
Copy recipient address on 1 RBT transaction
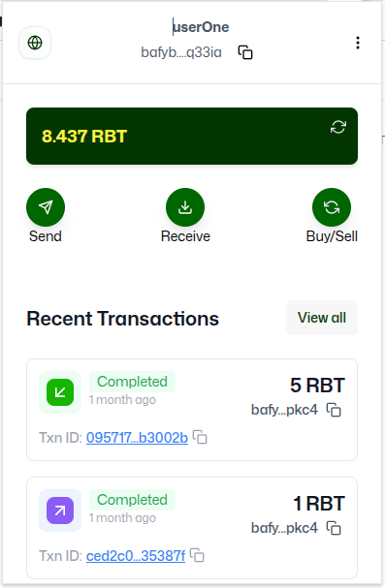click(334, 528)
